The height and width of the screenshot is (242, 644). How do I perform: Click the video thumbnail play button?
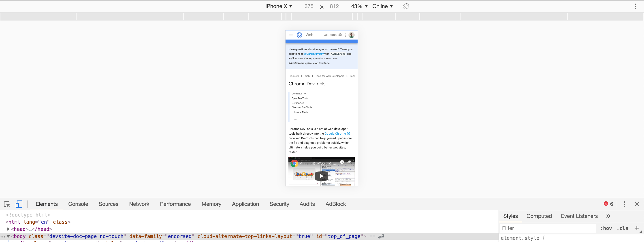322,176
